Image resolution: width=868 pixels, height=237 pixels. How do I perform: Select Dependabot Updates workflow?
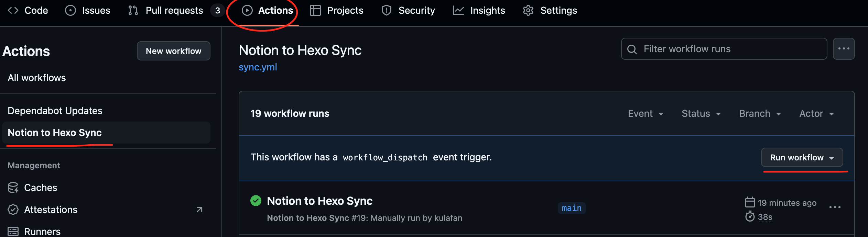click(55, 111)
